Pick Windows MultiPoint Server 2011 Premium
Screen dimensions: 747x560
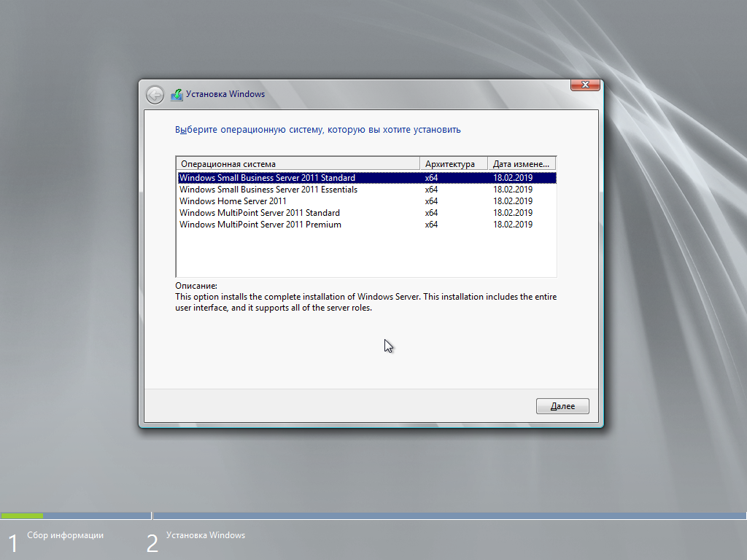(260, 225)
